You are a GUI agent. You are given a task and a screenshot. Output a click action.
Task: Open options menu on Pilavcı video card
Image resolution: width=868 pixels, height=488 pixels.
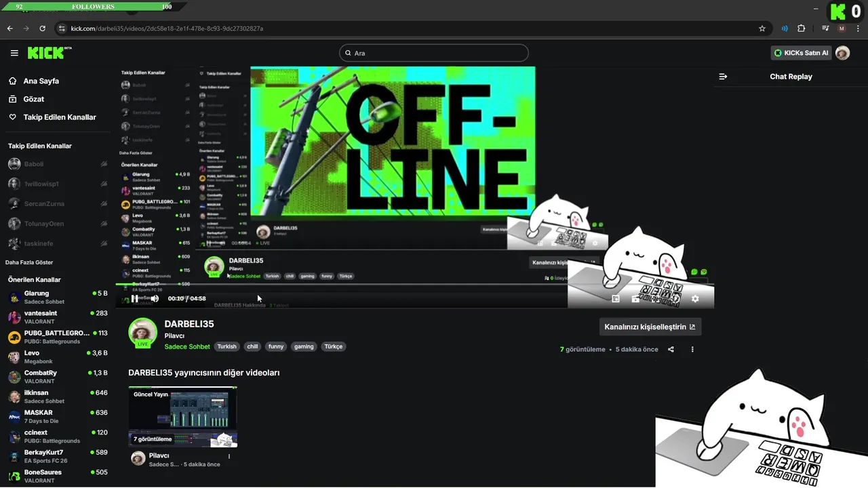pos(229,456)
